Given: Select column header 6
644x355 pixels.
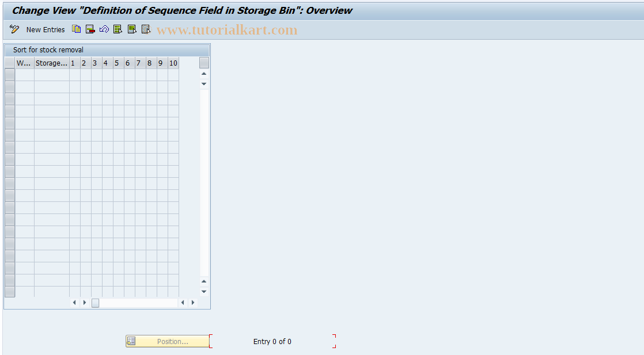Looking at the screenshot, I should (130, 63).
